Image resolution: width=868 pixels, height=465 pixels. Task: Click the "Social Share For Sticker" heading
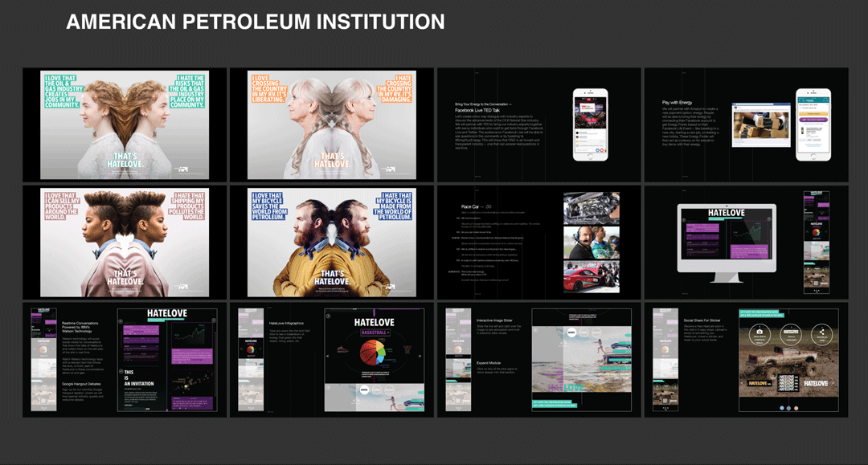(x=702, y=320)
